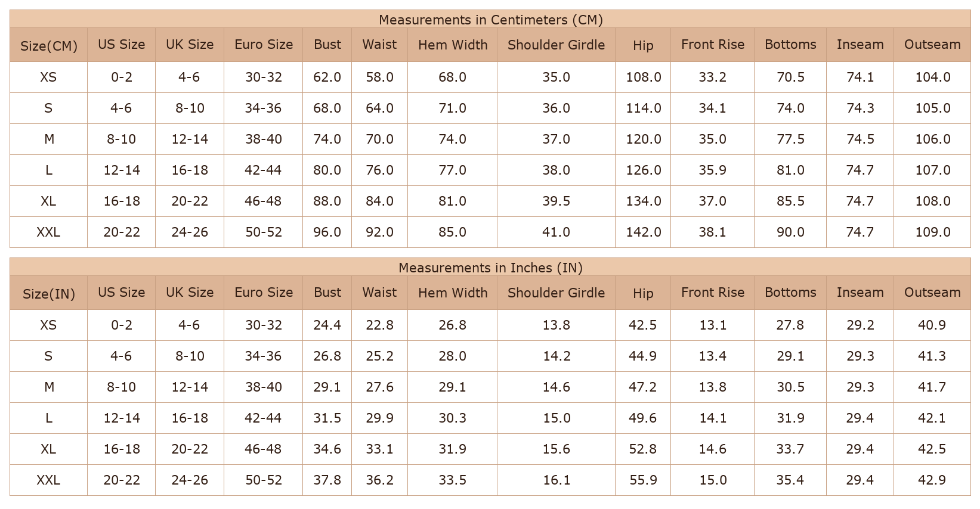Click the Measurements in Inches (IN) title
The width and height of the screenshot is (980, 509).
pos(490,268)
